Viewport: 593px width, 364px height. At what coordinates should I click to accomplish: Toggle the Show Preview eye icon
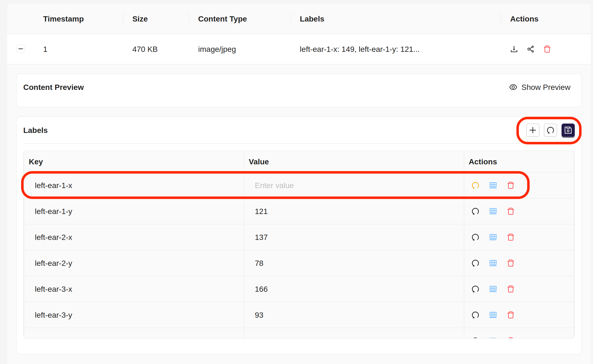(513, 87)
